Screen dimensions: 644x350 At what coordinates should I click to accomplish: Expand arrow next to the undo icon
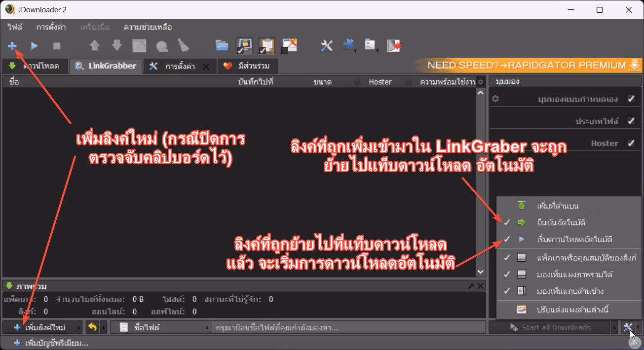[x=104, y=327]
